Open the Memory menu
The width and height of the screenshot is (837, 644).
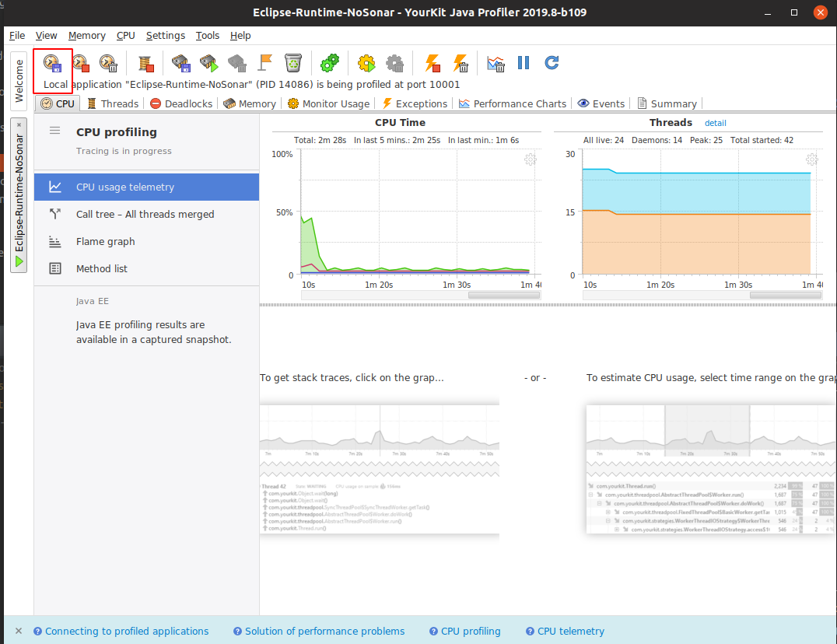[87, 35]
